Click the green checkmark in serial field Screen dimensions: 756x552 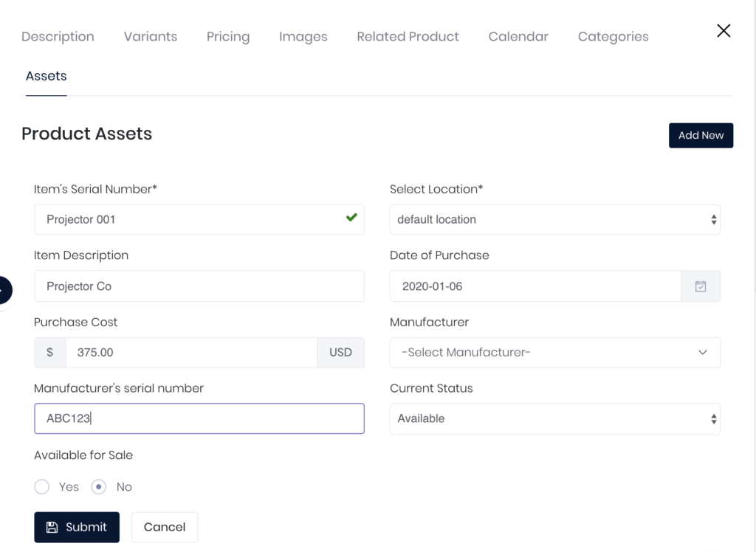tap(351, 218)
